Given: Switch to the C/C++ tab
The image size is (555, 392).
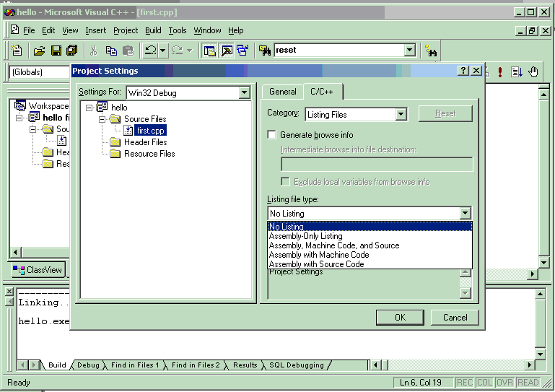Looking at the screenshot, I should point(322,92).
